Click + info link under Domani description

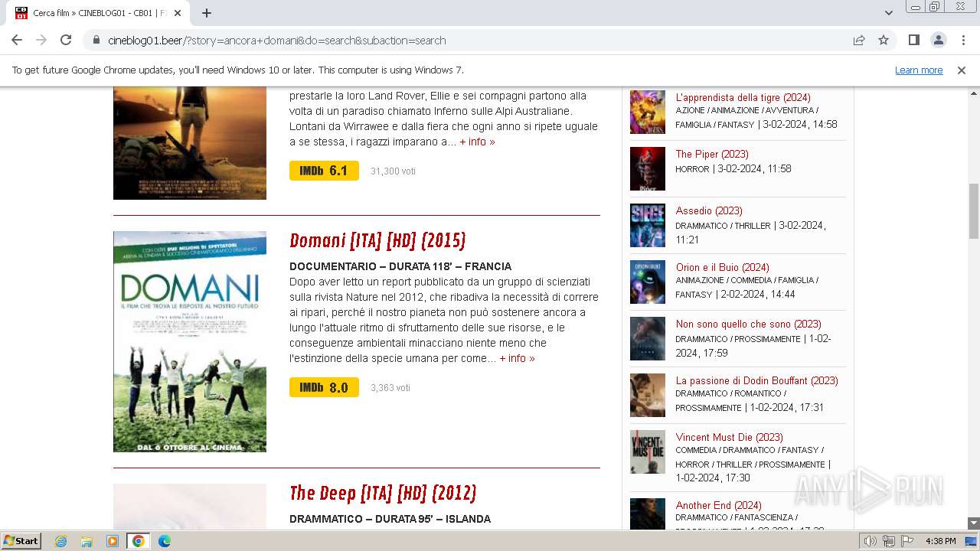point(518,358)
